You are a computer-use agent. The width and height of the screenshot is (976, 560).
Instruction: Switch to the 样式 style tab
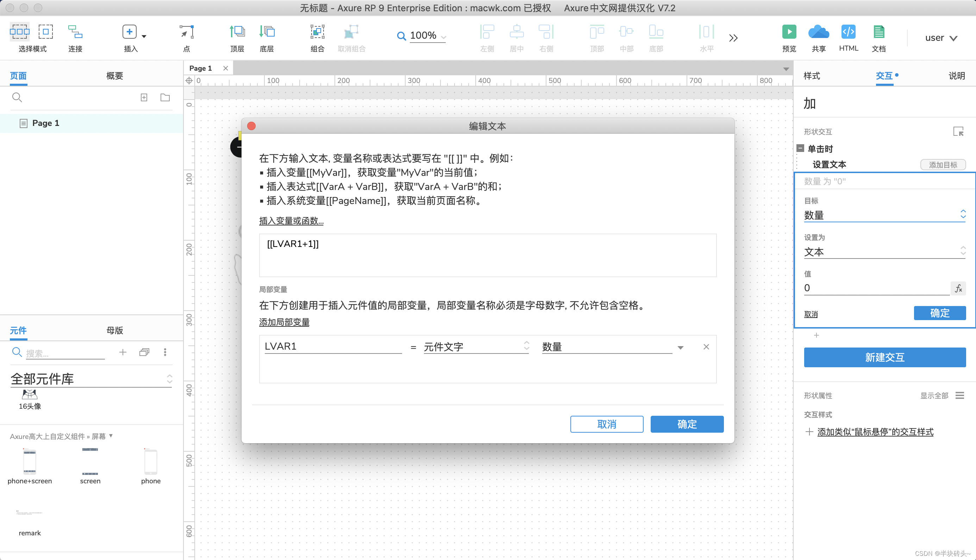[812, 76]
